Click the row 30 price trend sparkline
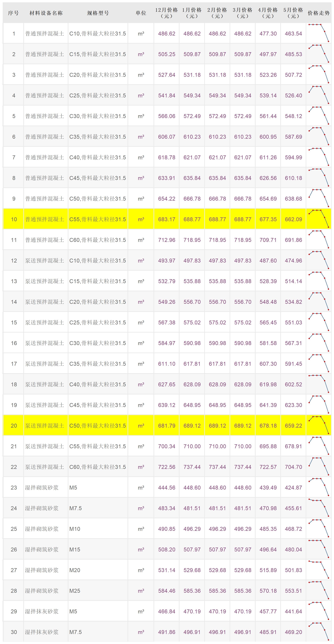 (319, 631)
